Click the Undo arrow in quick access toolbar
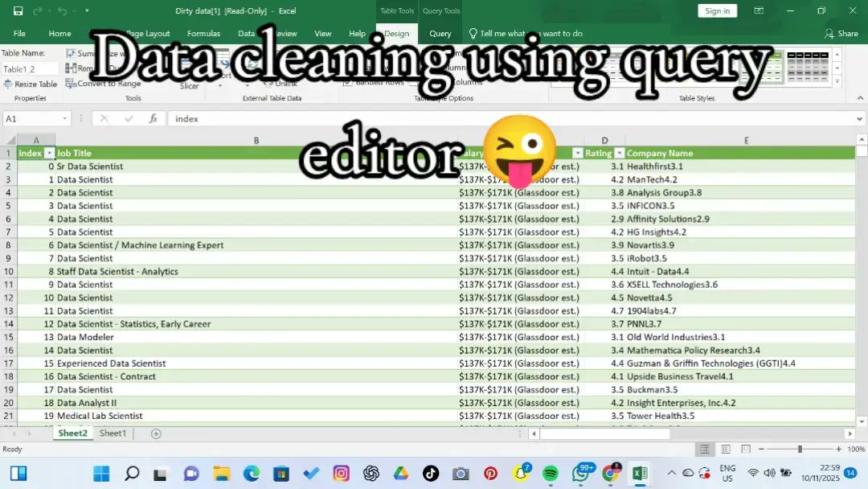 (x=63, y=10)
